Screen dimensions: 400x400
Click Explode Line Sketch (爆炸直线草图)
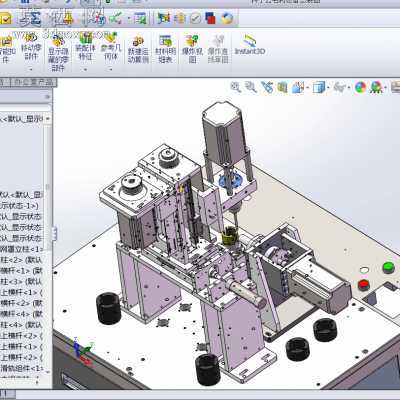coord(218,50)
